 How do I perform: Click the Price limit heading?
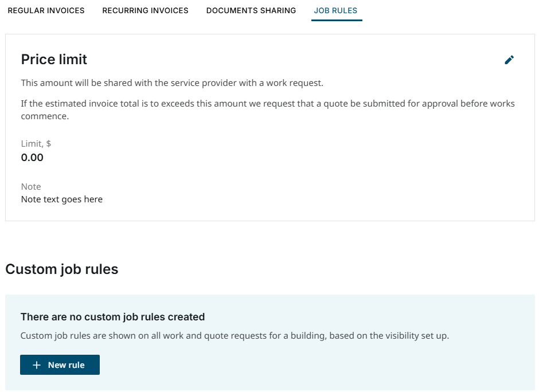pyautogui.click(x=53, y=59)
